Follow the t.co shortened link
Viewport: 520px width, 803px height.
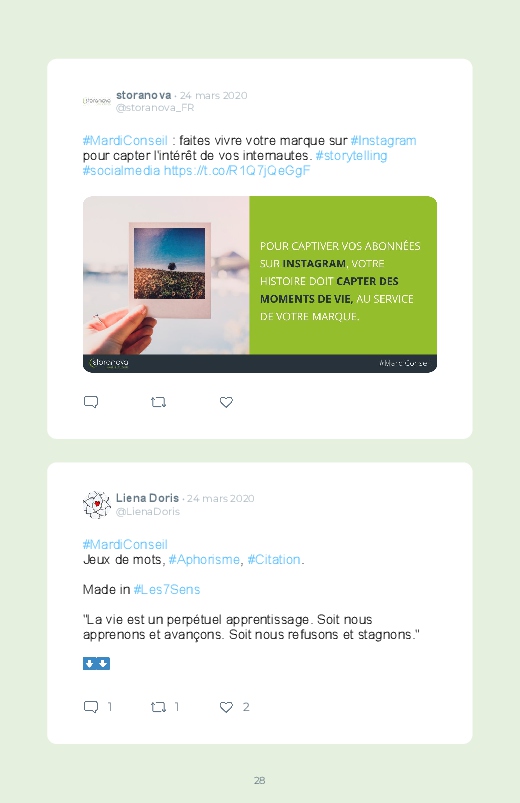pos(237,171)
